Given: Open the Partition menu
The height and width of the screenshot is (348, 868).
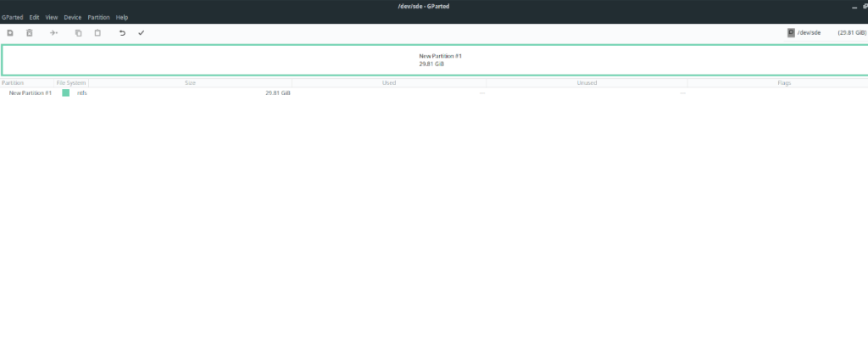Looking at the screenshot, I should coord(98,17).
